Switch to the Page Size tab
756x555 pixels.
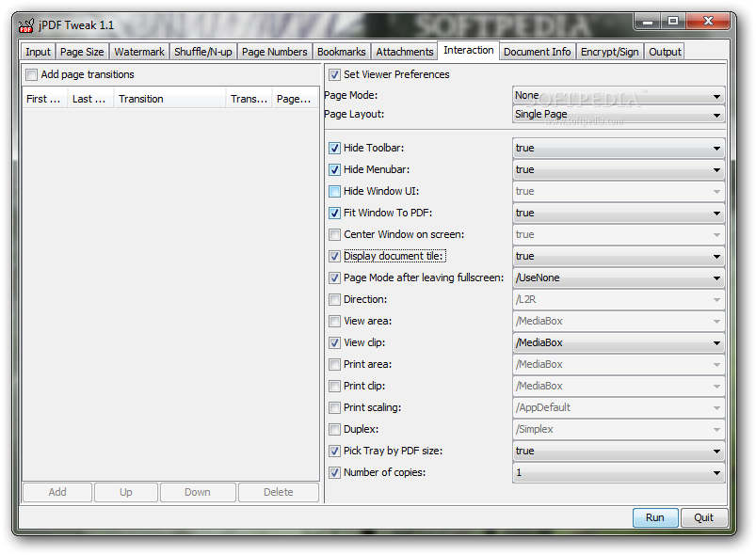pyautogui.click(x=82, y=52)
